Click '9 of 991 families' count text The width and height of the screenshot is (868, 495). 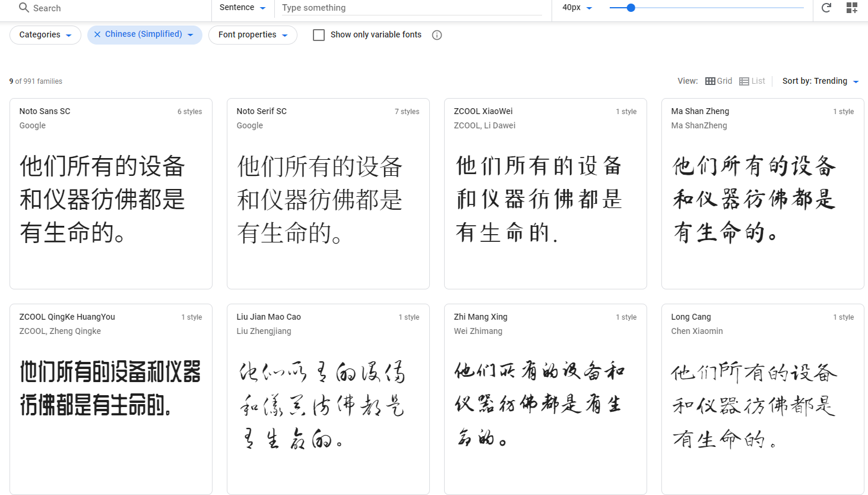point(36,81)
